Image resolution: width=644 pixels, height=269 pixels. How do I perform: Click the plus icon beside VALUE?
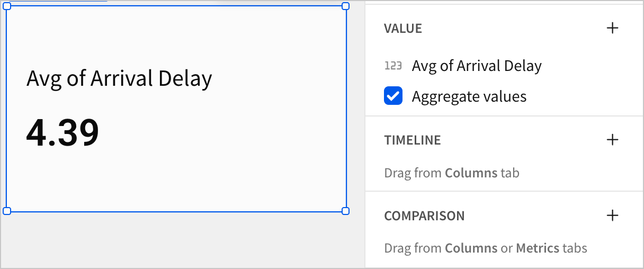(x=612, y=28)
